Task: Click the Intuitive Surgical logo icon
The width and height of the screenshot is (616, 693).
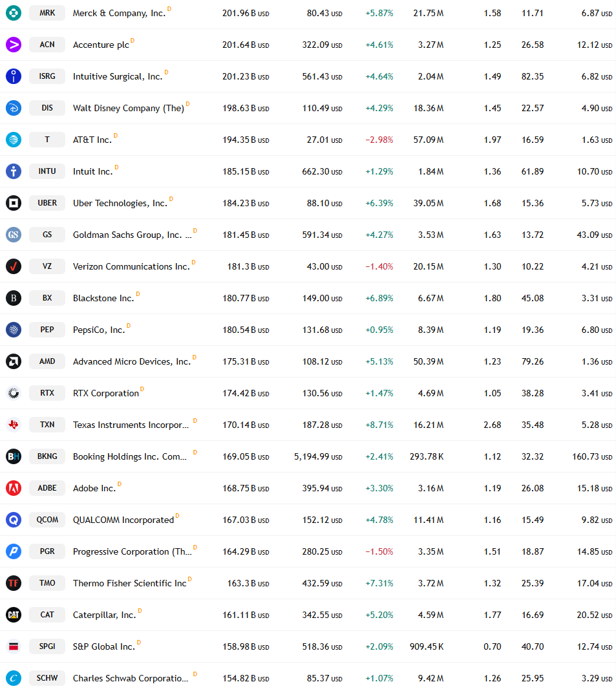Action: coord(14,76)
